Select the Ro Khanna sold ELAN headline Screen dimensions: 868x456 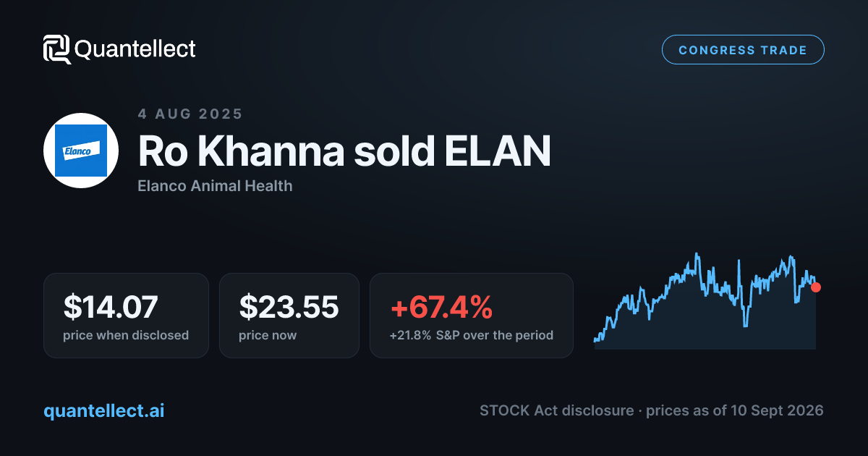344,151
